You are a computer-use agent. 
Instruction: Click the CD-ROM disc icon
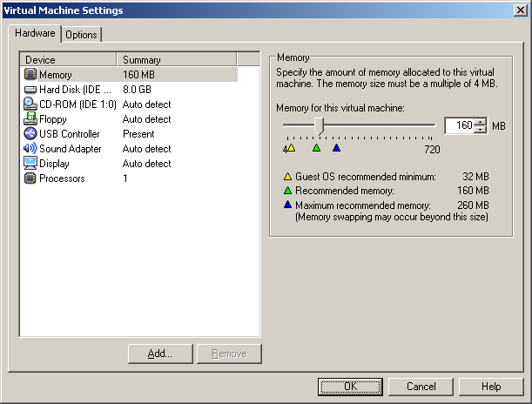tap(30, 104)
